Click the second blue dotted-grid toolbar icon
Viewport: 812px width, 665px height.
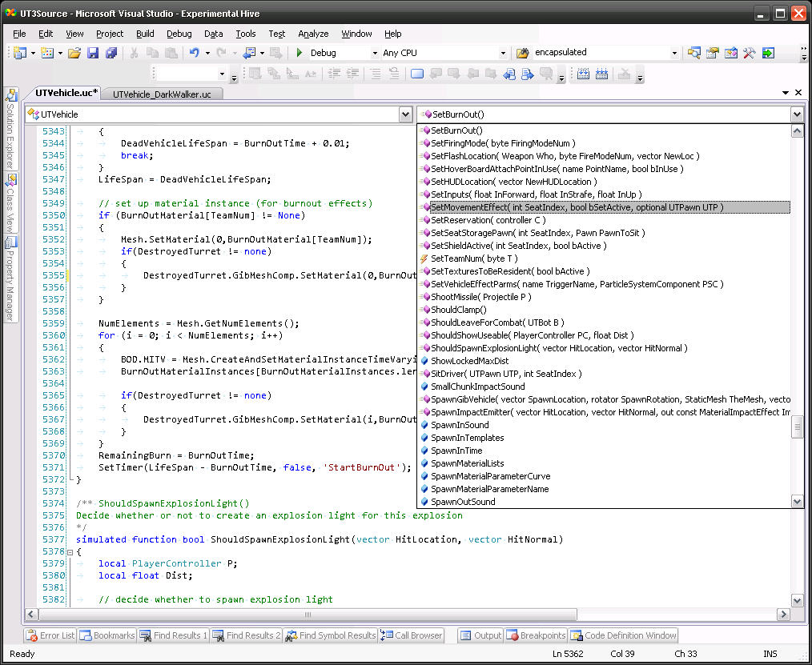coord(601,74)
